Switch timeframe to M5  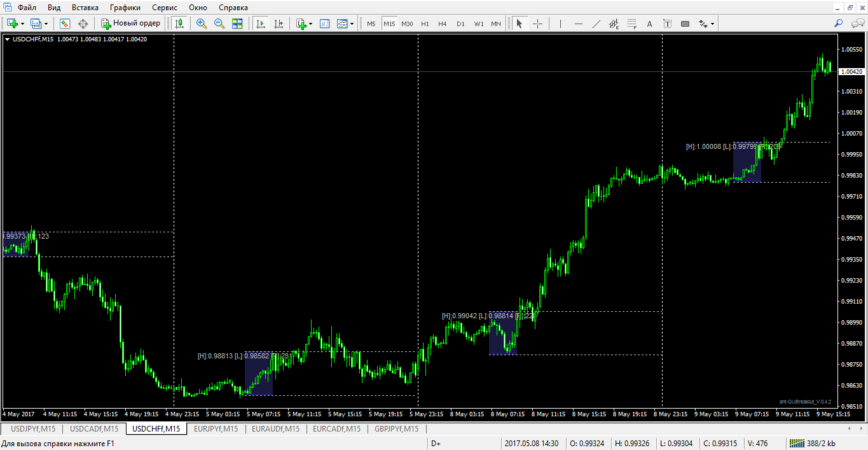point(371,24)
